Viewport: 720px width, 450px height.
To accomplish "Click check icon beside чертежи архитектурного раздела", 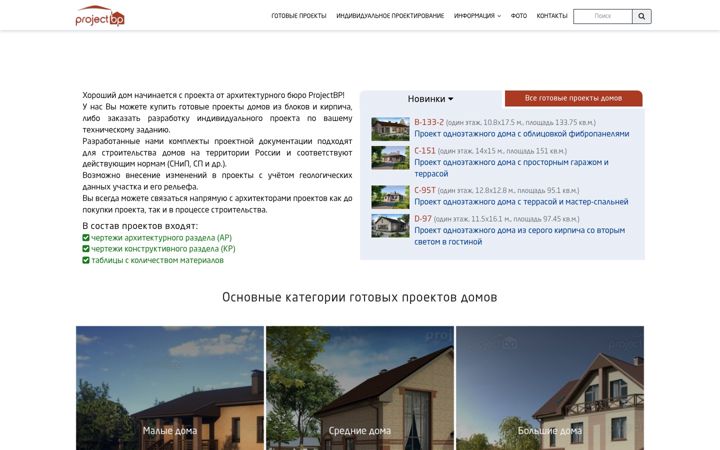I will pos(86,237).
